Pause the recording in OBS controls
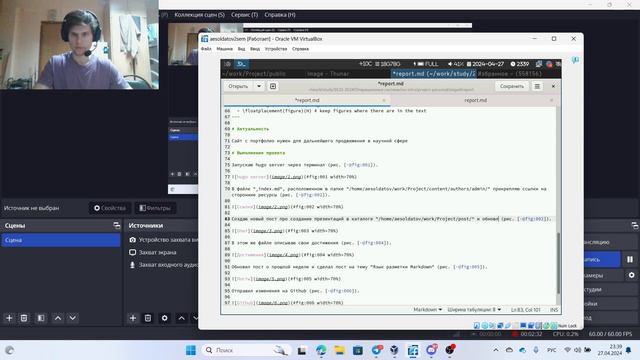The height and width of the screenshot is (360, 640). pyautogui.click(x=630, y=259)
